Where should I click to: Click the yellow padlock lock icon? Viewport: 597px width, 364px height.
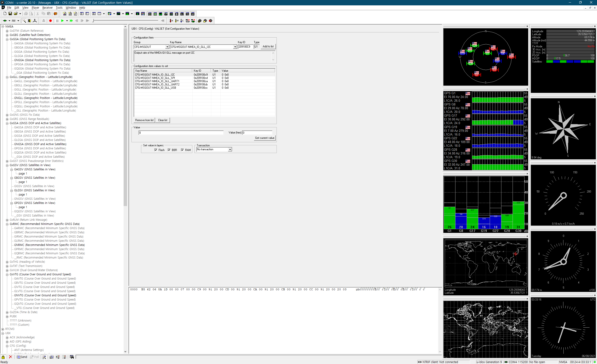pos(3,357)
